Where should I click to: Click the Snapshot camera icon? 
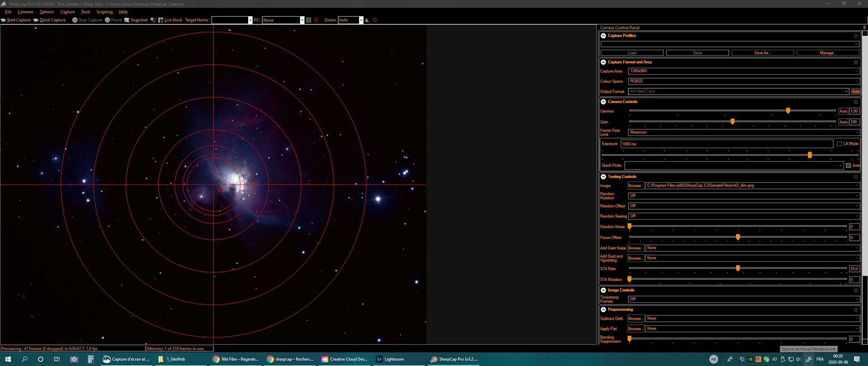click(x=127, y=20)
